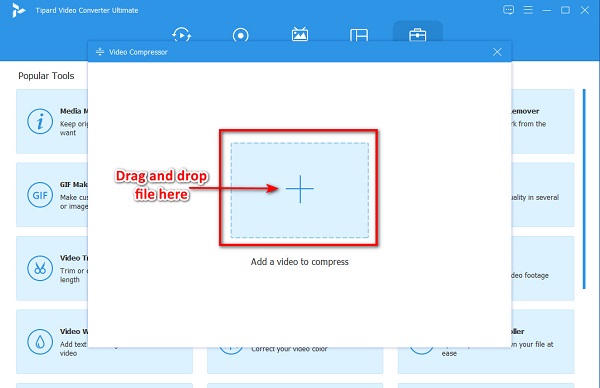
Task: Select the Collage layout icon tab
Action: [x=359, y=35]
